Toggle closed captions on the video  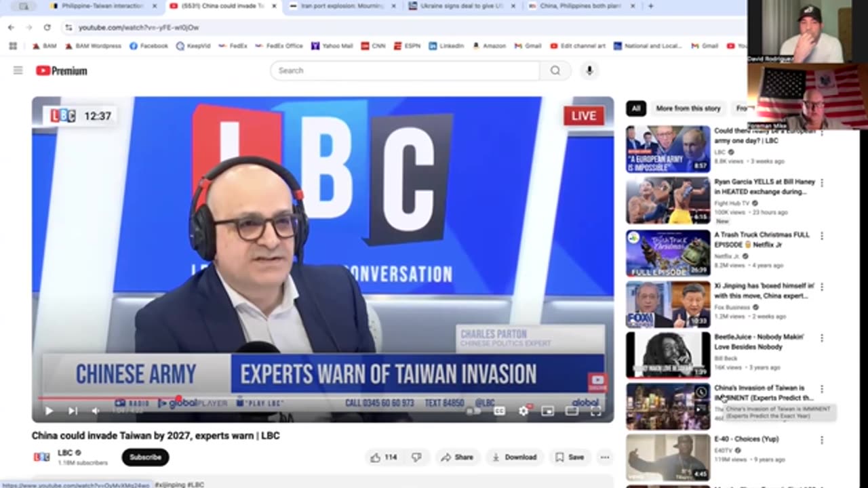499,411
